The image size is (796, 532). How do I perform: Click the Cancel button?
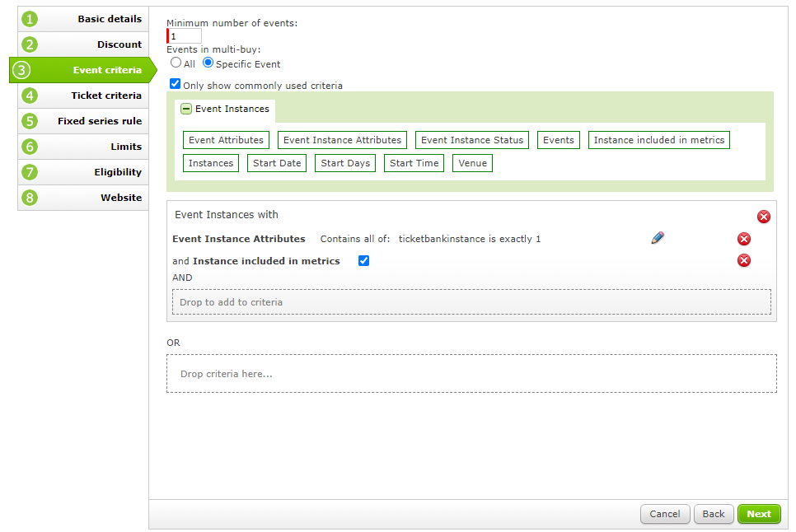(664, 514)
